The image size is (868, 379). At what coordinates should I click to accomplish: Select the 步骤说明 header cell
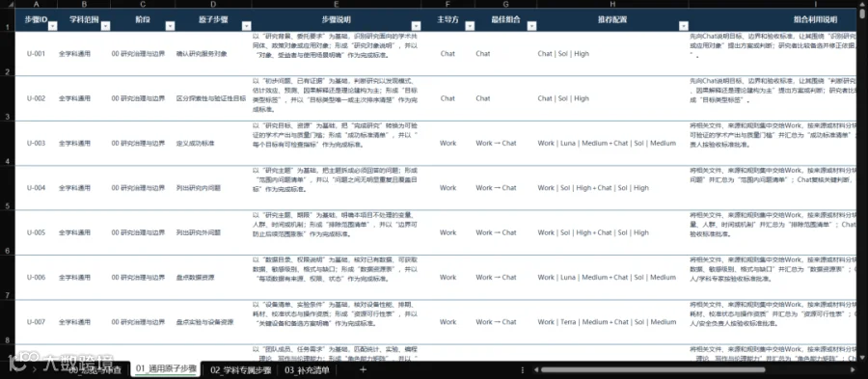336,19
